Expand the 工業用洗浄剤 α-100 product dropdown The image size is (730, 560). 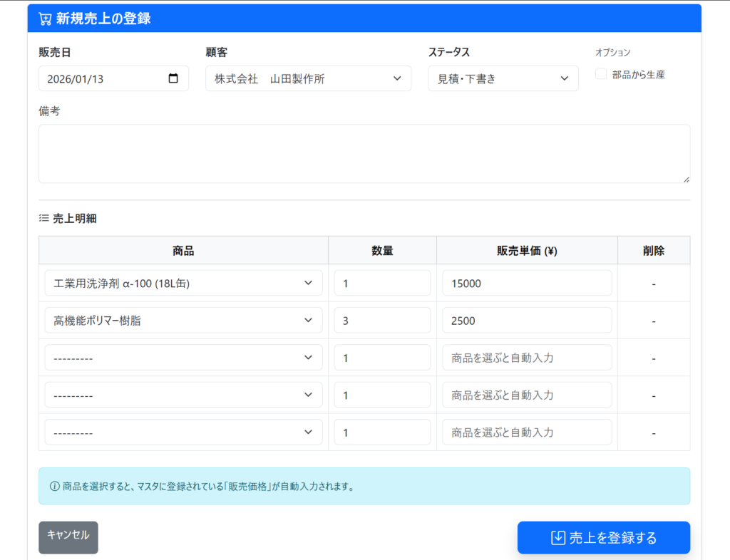(x=183, y=283)
